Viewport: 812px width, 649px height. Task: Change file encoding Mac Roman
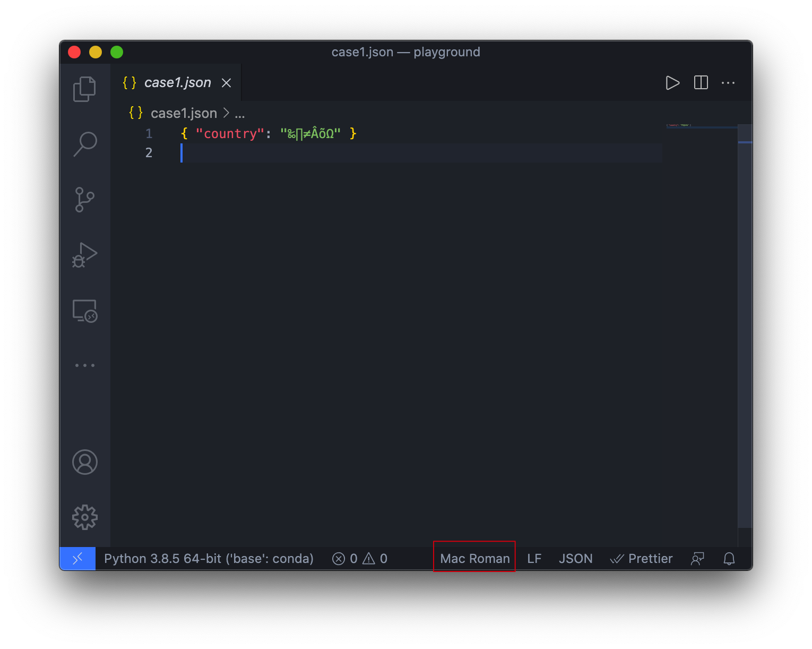[x=474, y=559]
